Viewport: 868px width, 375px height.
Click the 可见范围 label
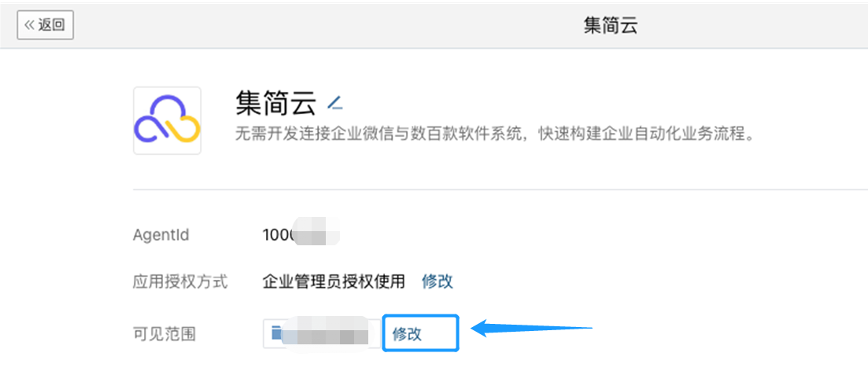click(164, 334)
